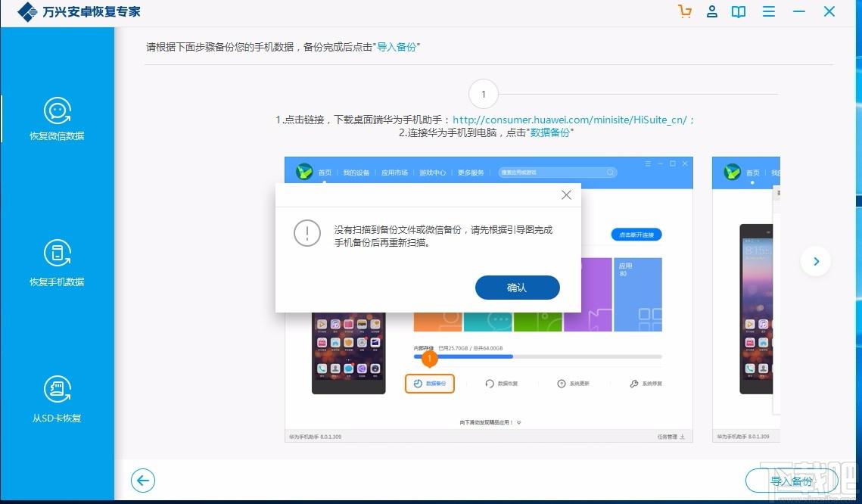
Task: Open the shopping cart icon in title bar
Action: (684, 11)
